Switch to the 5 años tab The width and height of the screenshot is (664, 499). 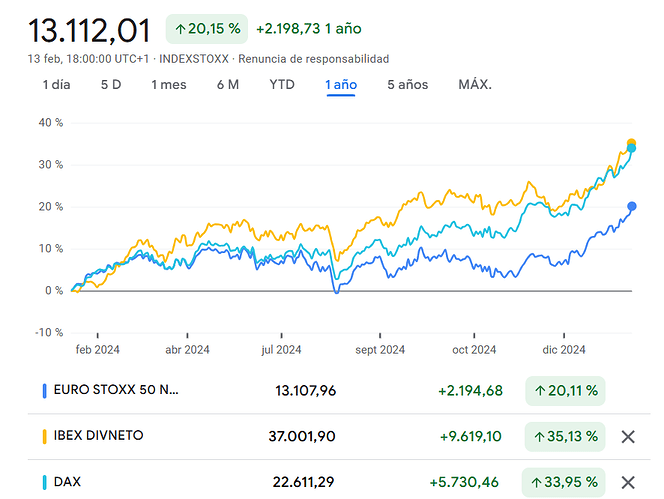click(x=408, y=85)
